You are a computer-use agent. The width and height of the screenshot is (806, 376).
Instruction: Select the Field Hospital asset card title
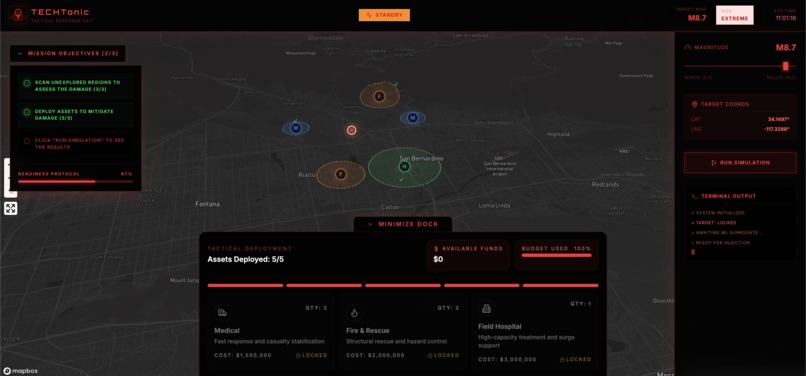coord(500,327)
